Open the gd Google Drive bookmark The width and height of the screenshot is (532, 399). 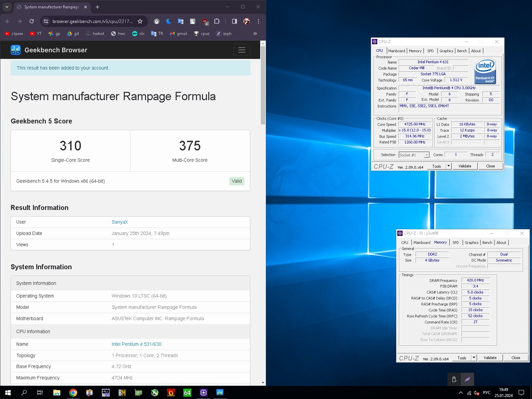[x=73, y=34]
